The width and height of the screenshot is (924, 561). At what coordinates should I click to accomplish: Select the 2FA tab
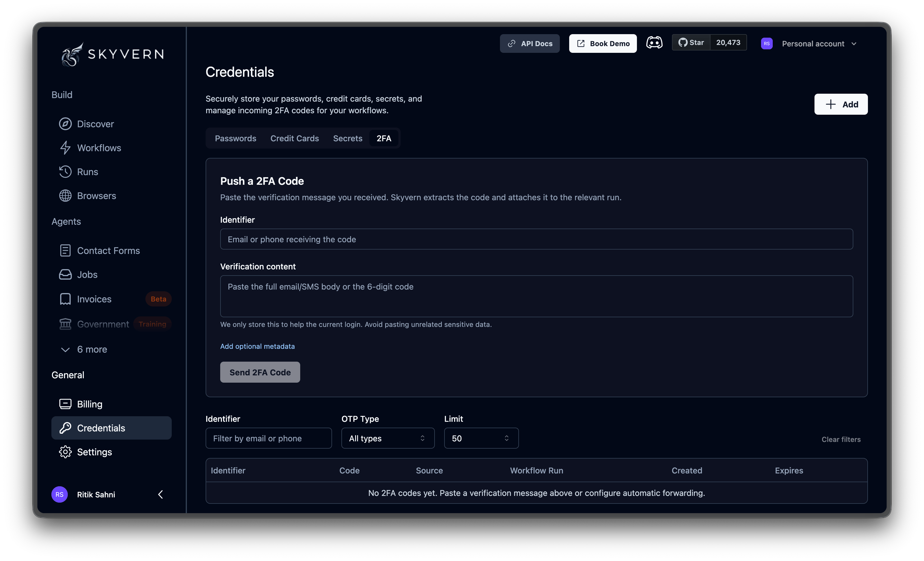[x=384, y=138]
